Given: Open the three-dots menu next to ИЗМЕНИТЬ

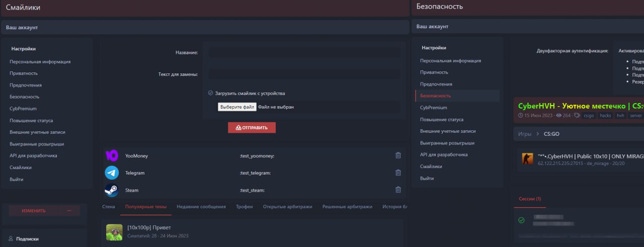Looking at the screenshot, I should pos(69,211).
